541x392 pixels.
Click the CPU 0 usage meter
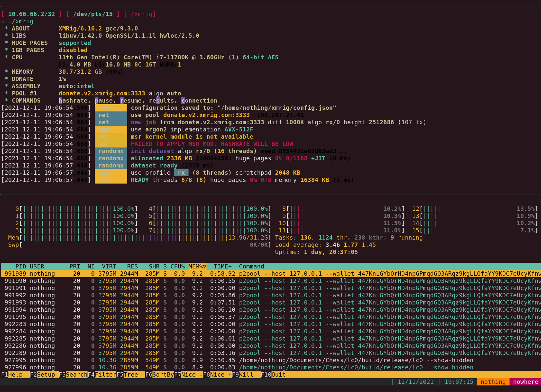click(76, 209)
